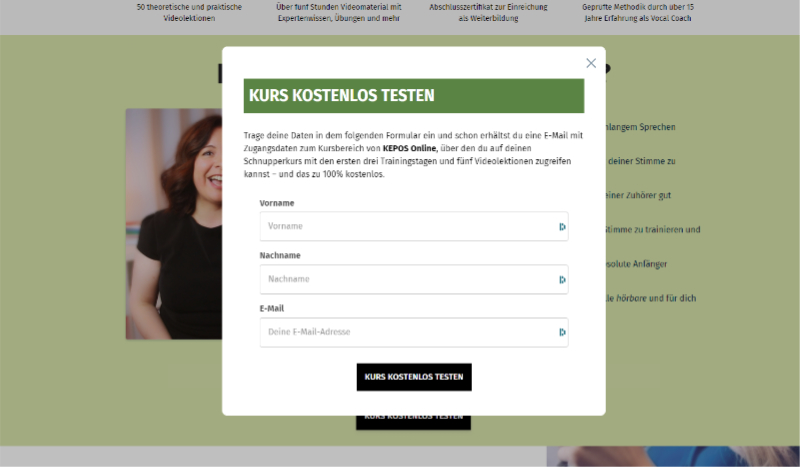800x467 pixels.
Task: Focus the Vorname text input
Action: click(405, 227)
